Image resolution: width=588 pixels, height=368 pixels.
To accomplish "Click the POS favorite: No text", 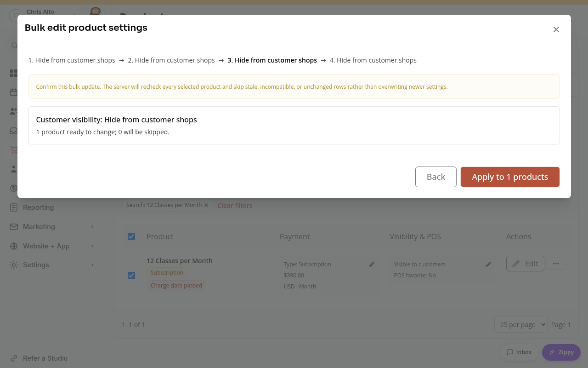I will point(415,276).
